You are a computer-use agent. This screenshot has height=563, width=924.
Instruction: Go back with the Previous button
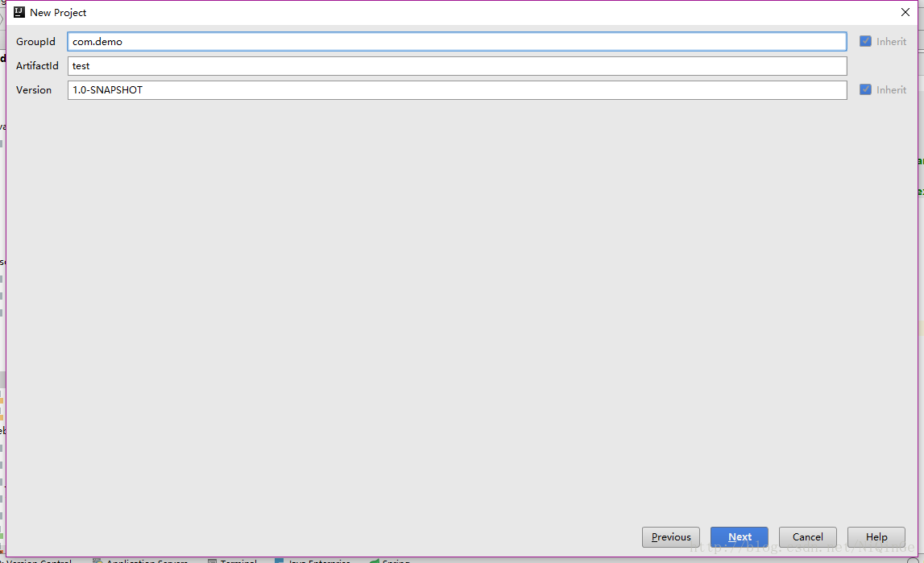coord(670,537)
